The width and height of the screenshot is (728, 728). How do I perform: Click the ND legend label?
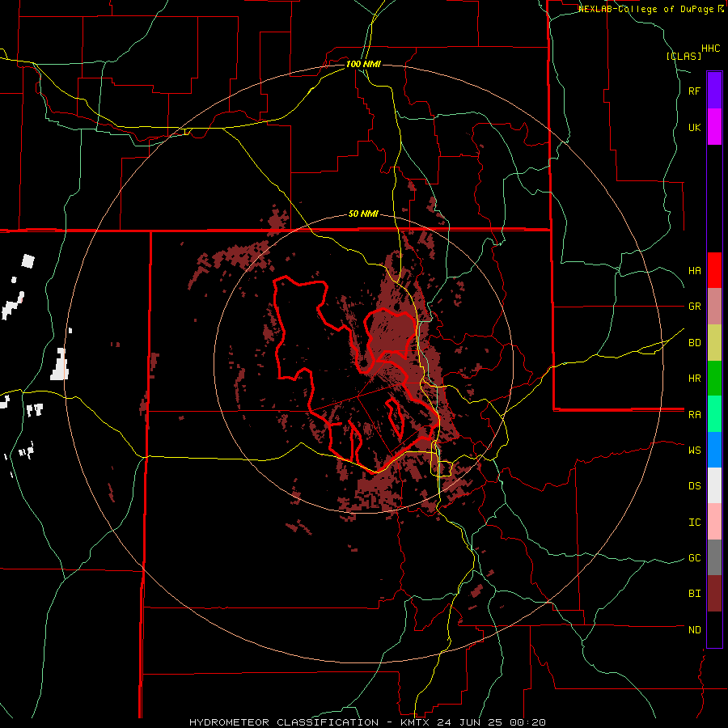(x=694, y=630)
